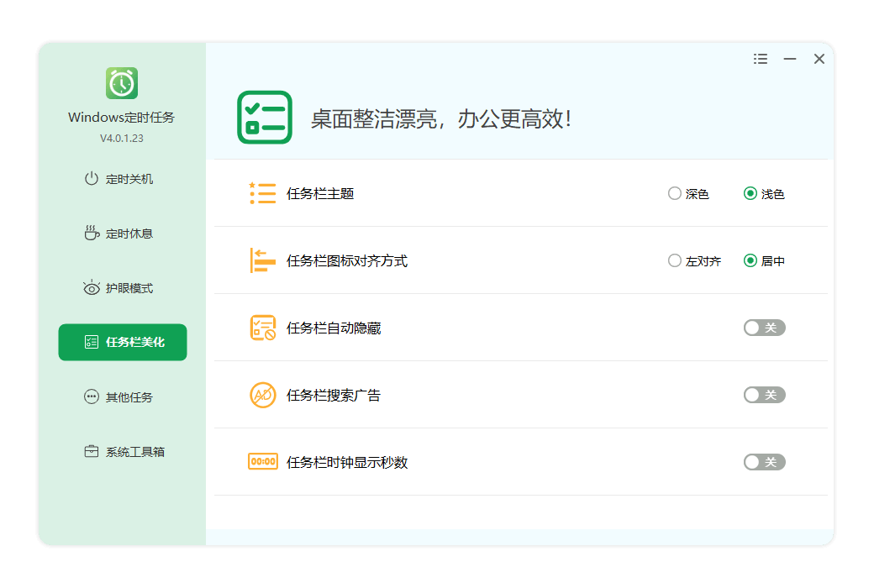Image resolution: width=874 pixels, height=588 pixels.
Task: Click the 任务栏自动隐藏 label
Action: tap(334, 328)
